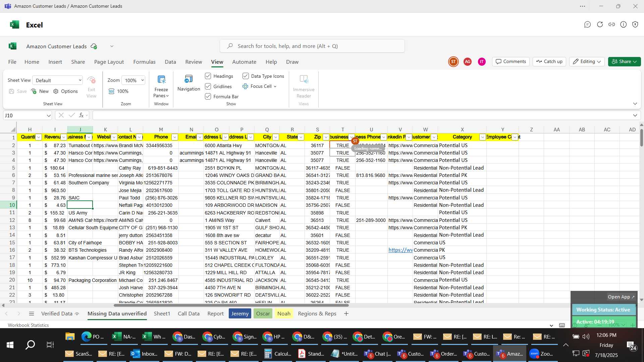Expand the Sheet View Default dropdown

click(x=58, y=80)
